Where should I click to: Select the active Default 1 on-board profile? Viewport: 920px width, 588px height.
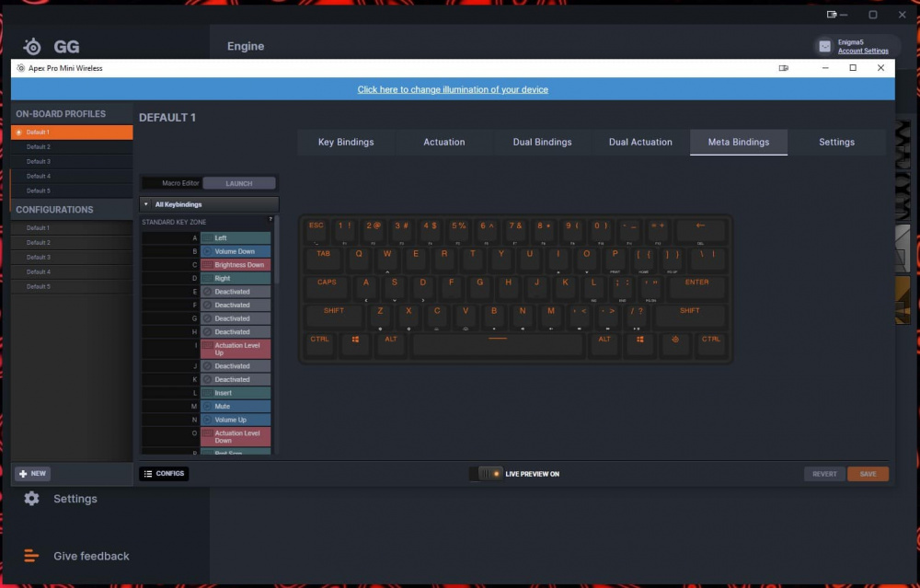click(72, 132)
